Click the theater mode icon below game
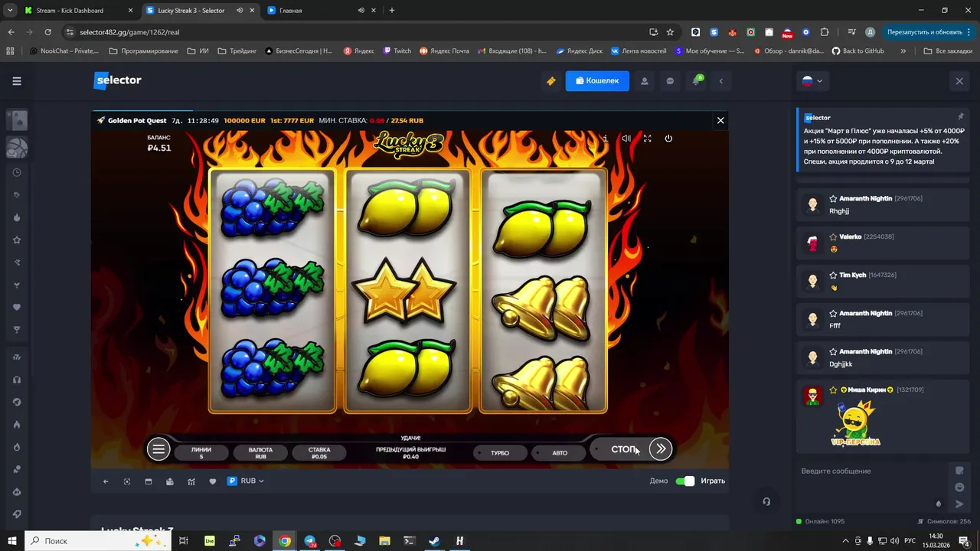The height and width of the screenshot is (551, 980). (x=149, y=481)
